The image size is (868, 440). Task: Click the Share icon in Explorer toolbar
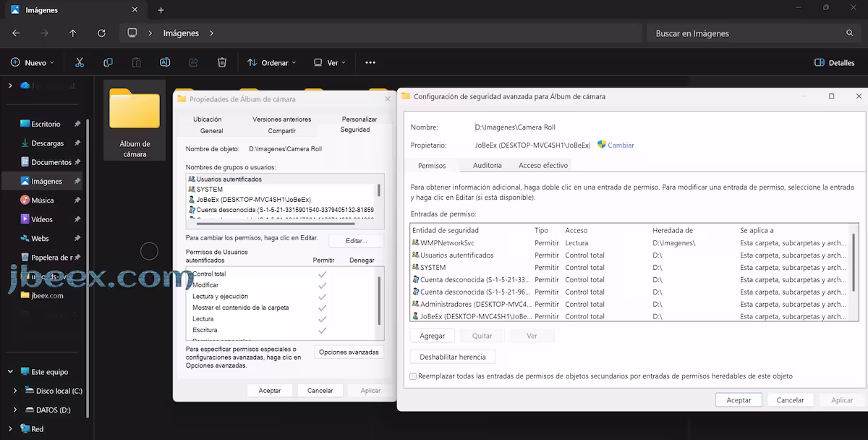[x=193, y=63]
